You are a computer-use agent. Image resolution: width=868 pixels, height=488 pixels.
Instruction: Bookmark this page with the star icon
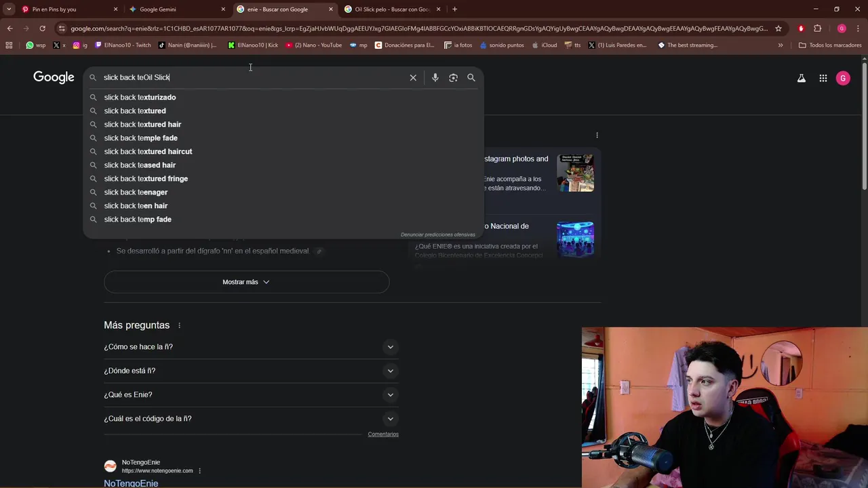point(778,28)
